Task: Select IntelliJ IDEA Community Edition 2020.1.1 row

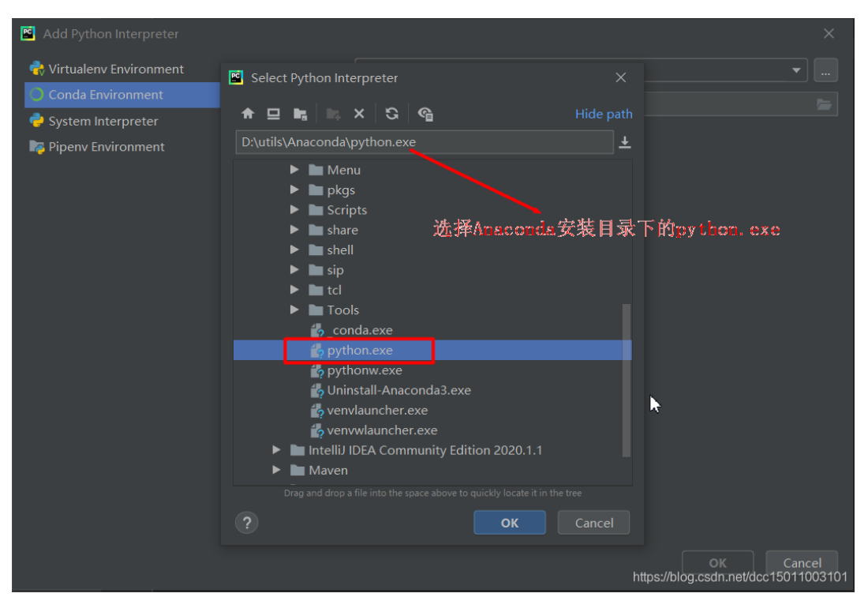Action: coord(432,450)
